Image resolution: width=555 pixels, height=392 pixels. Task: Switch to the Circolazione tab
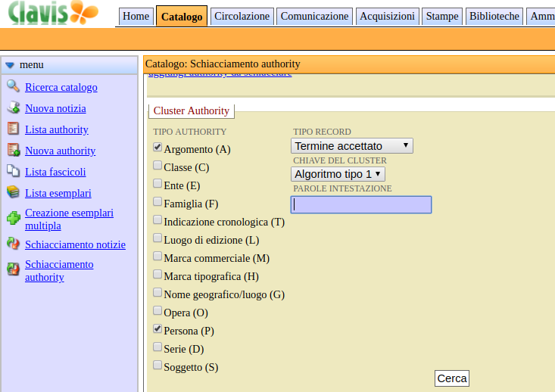(x=242, y=16)
